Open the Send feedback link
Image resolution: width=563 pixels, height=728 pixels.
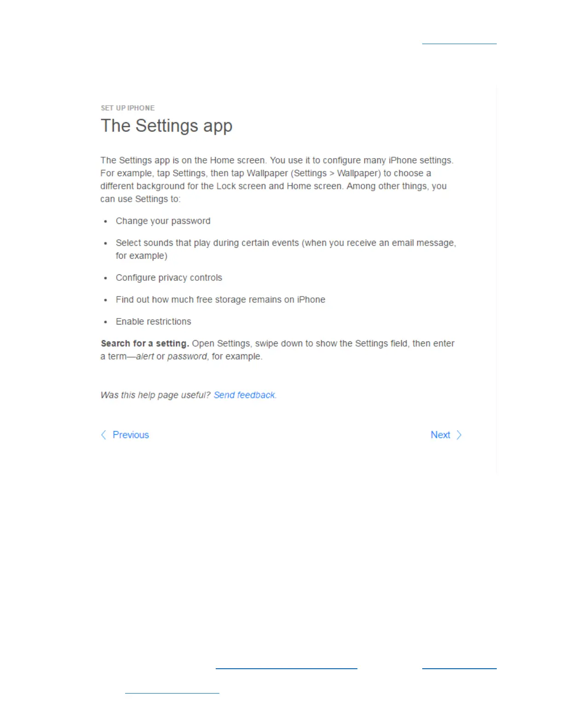coord(245,395)
